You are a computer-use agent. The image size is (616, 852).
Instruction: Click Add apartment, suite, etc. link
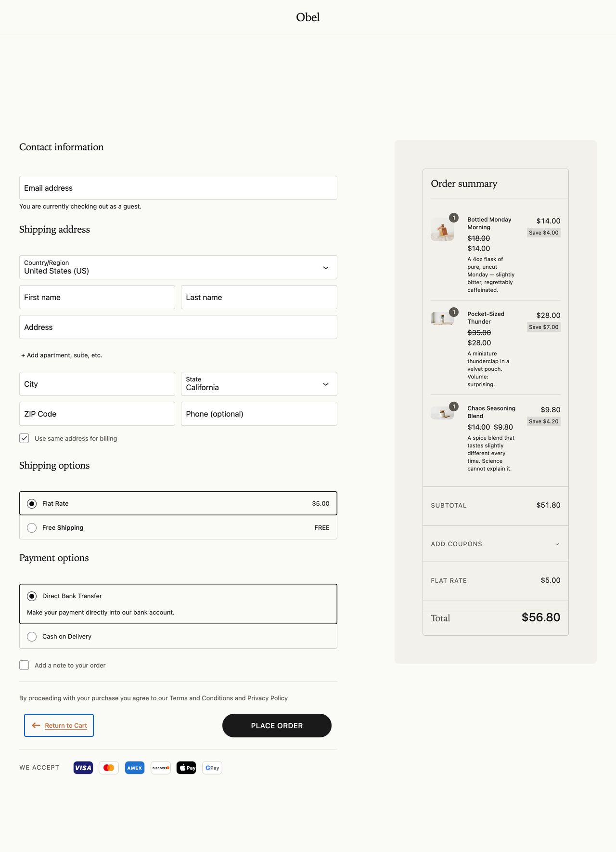(x=62, y=355)
